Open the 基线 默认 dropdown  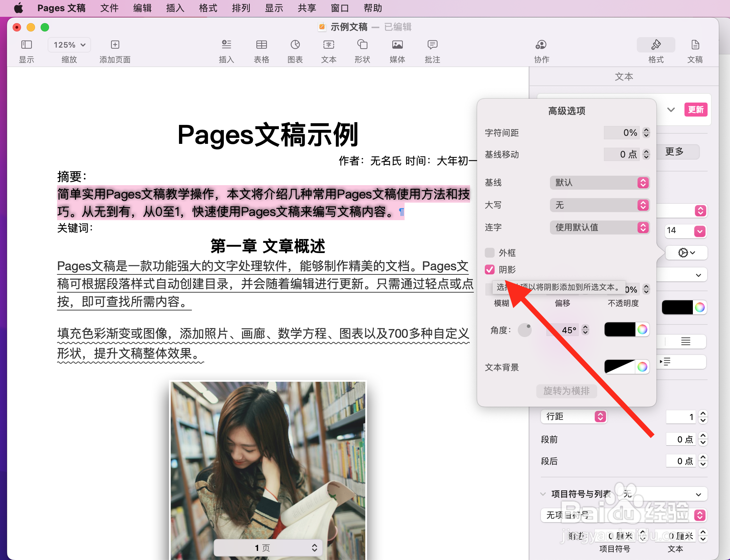(600, 183)
